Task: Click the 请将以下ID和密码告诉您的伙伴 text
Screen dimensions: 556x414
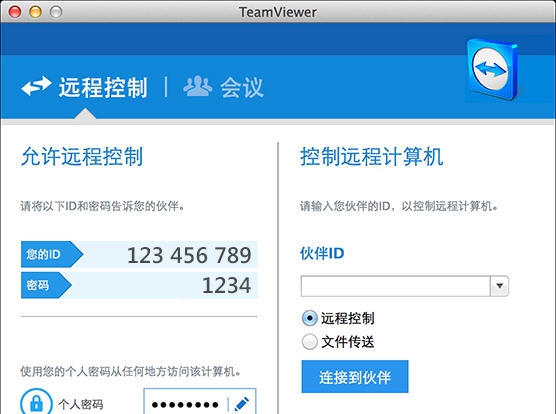Action: 102,206
